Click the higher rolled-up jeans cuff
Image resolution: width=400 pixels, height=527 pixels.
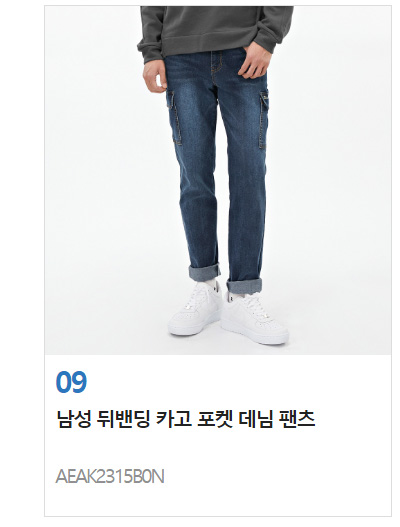[x=205, y=272]
